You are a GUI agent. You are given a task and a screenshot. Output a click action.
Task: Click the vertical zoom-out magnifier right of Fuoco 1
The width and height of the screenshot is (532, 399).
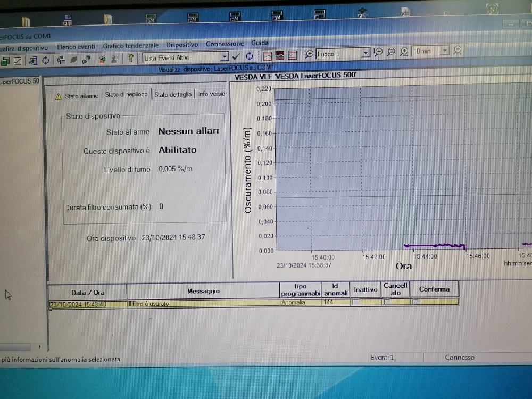click(378, 52)
